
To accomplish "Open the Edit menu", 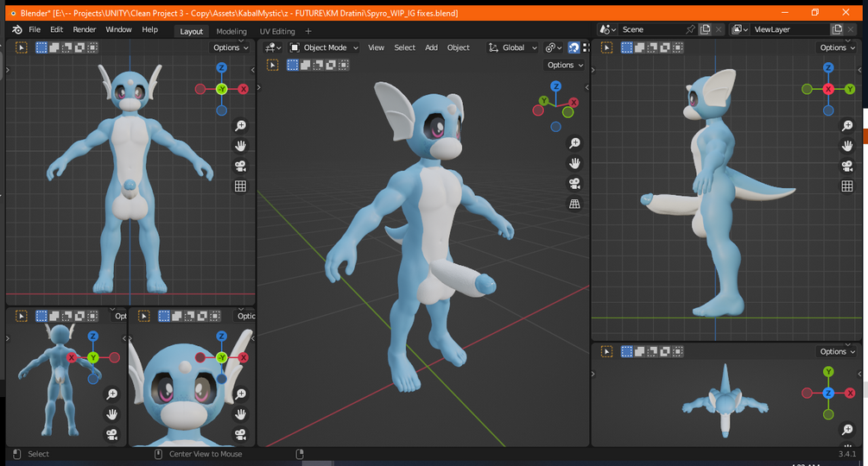I will pos(56,30).
